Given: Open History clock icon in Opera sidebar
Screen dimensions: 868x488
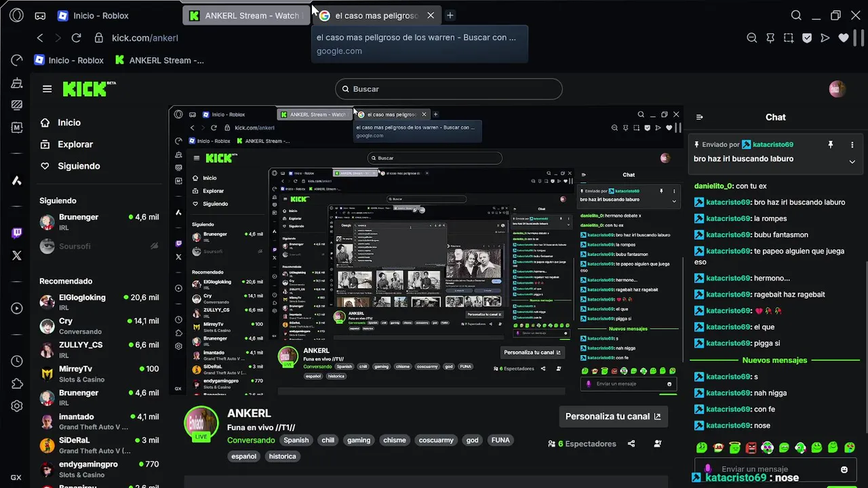Looking at the screenshot, I should pos(17,362).
